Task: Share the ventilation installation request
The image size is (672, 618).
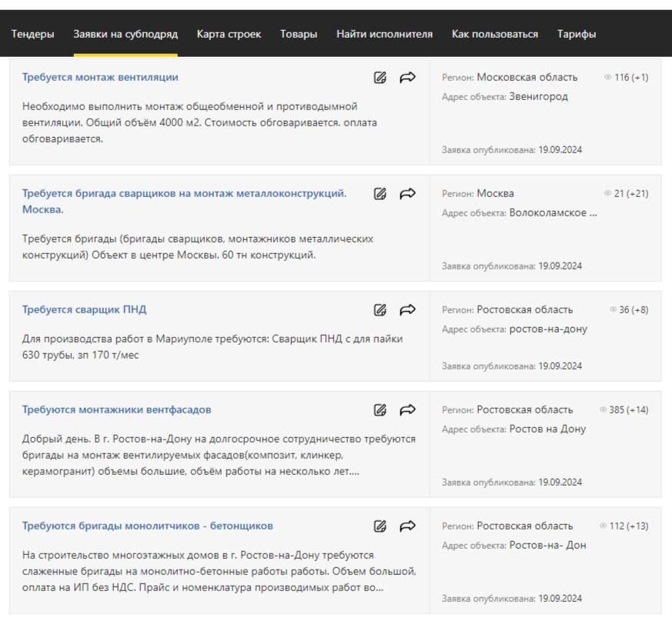Action: click(407, 77)
